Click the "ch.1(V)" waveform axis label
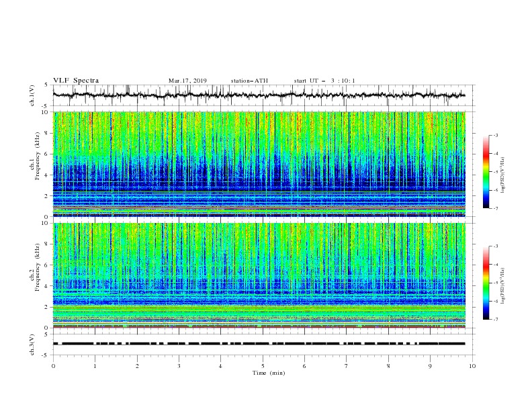Viewport: 532px width, 411px height. [32, 95]
